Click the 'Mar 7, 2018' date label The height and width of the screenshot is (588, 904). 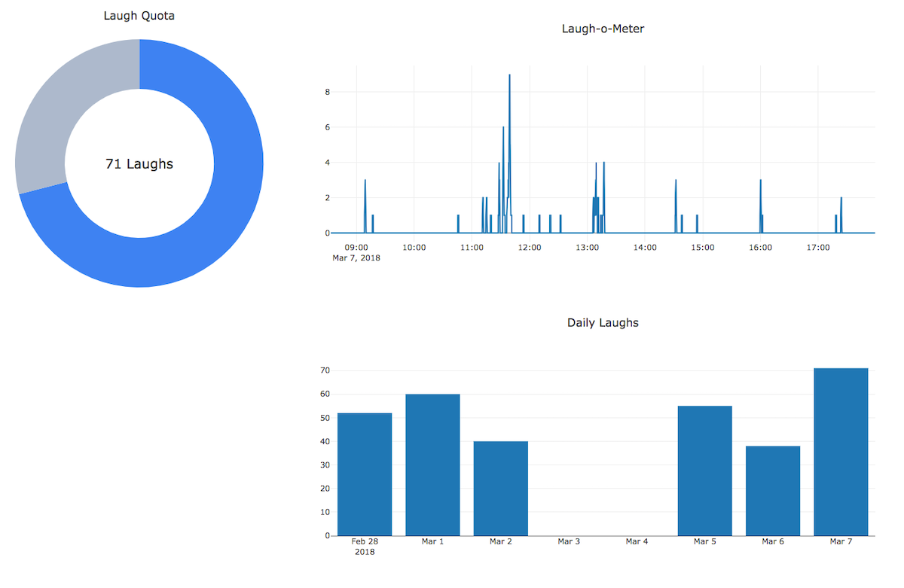356,258
